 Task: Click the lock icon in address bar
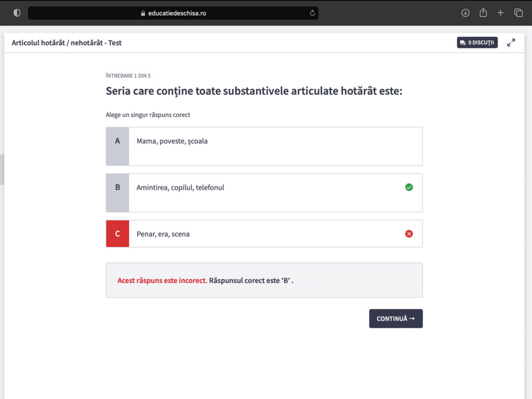coord(143,14)
